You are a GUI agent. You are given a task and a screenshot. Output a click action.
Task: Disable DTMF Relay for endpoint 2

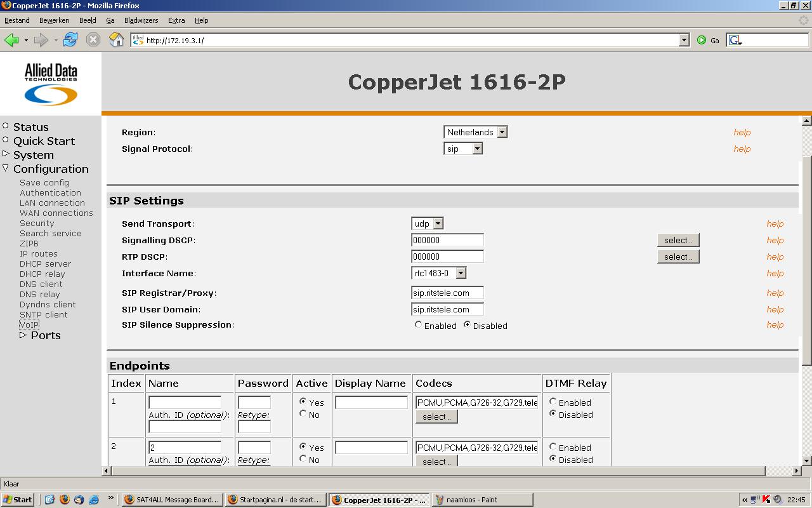click(x=553, y=458)
